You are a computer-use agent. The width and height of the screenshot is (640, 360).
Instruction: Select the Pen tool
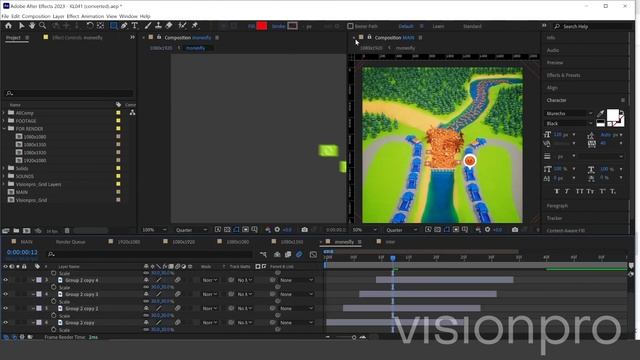[x=124, y=26]
